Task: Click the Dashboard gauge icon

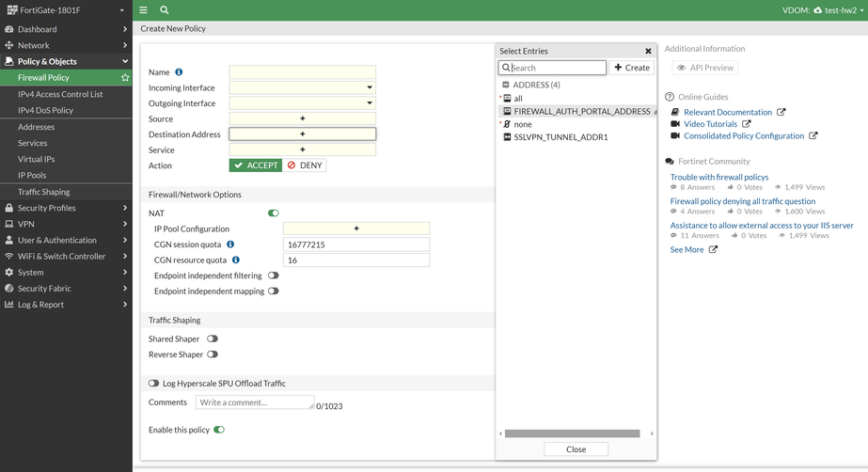Action: pos(8,29)
